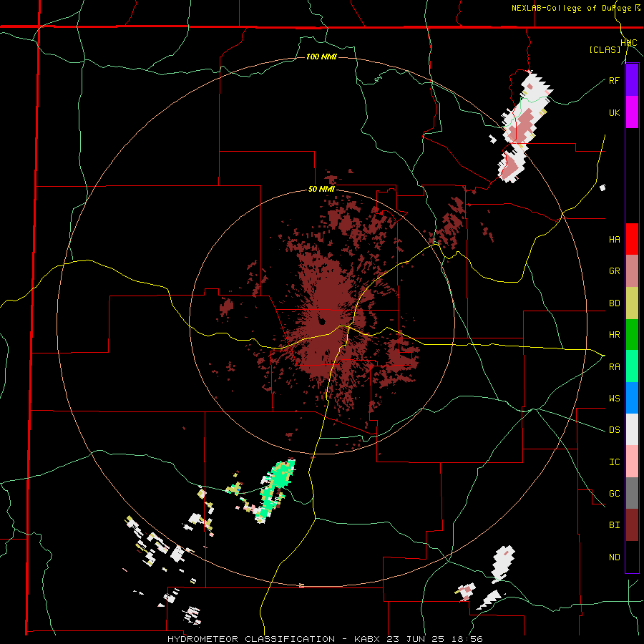
Task: Click the IC pink legend swatch
Action: [x=632, y=462]
